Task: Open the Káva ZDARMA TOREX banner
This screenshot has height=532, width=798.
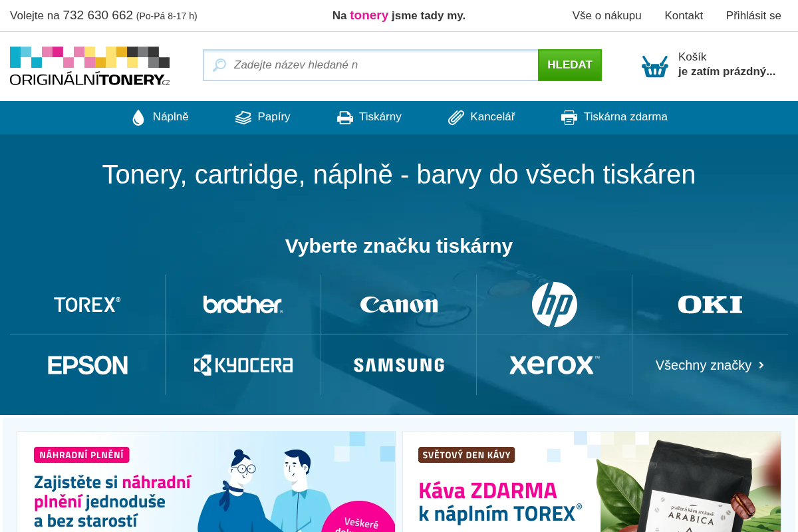Action: pos(592,481)
